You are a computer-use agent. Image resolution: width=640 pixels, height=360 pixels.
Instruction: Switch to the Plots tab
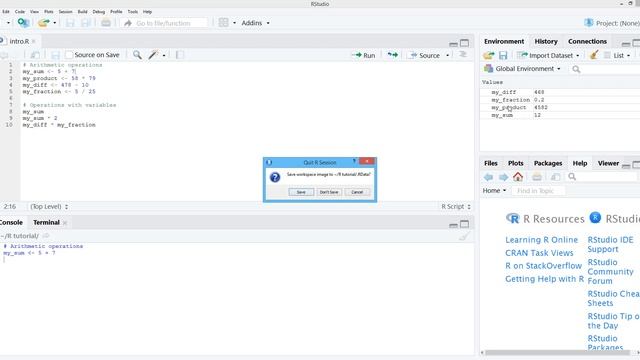[516, 163]
